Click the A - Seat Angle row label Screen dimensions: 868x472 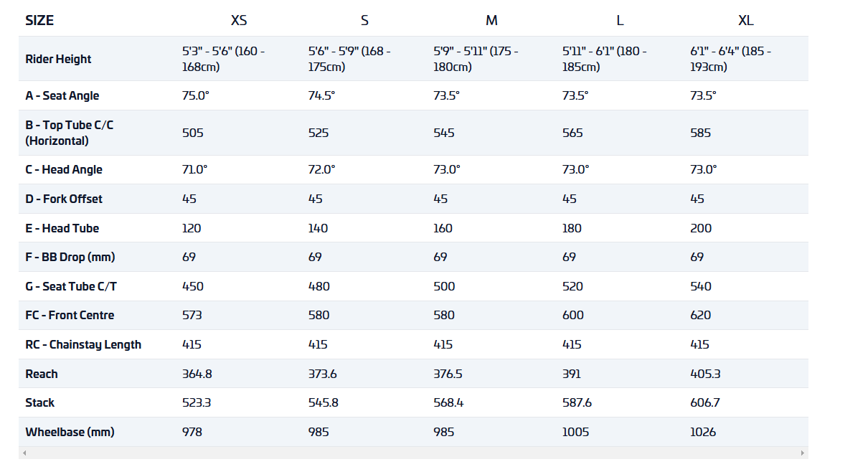coord(62,95)
